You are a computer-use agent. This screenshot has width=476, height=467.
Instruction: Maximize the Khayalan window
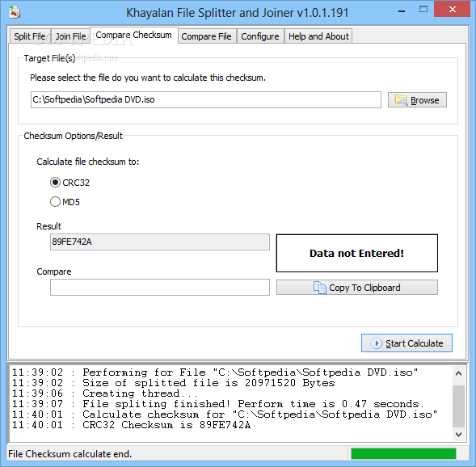[x=423, y=10]
